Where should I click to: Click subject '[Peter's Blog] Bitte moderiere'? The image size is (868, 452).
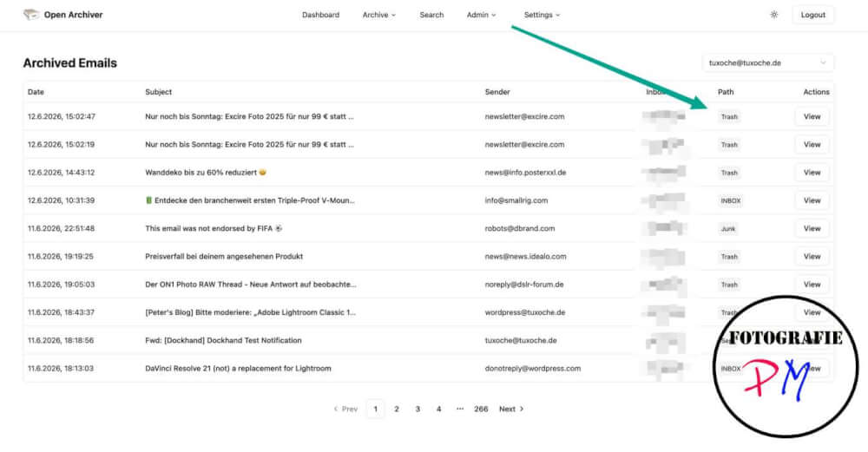point(250,312)
